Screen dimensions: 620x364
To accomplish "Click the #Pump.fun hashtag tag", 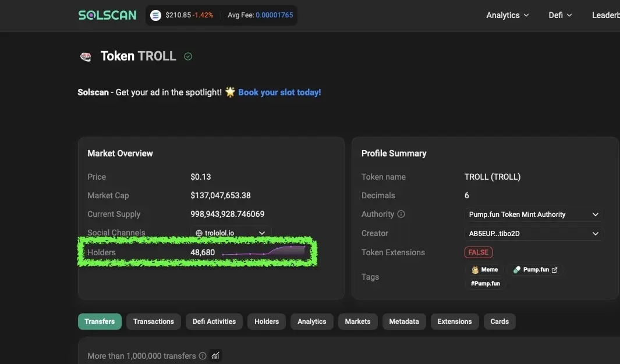I will (x=485, y=283).
